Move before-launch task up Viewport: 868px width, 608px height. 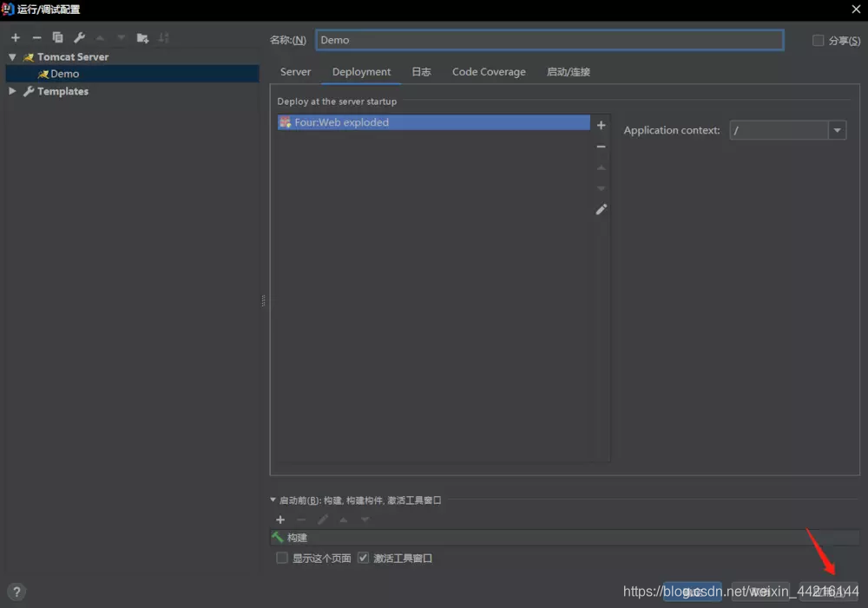click(344, 520)
